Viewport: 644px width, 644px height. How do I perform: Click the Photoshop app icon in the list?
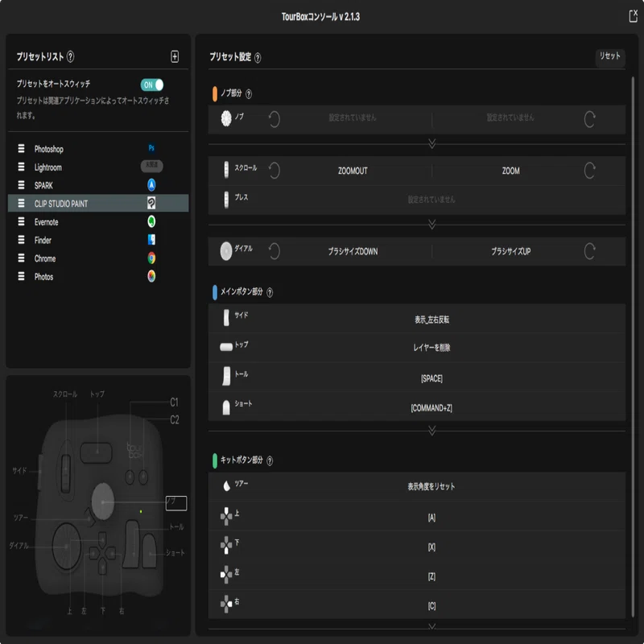tap(151, 148)
